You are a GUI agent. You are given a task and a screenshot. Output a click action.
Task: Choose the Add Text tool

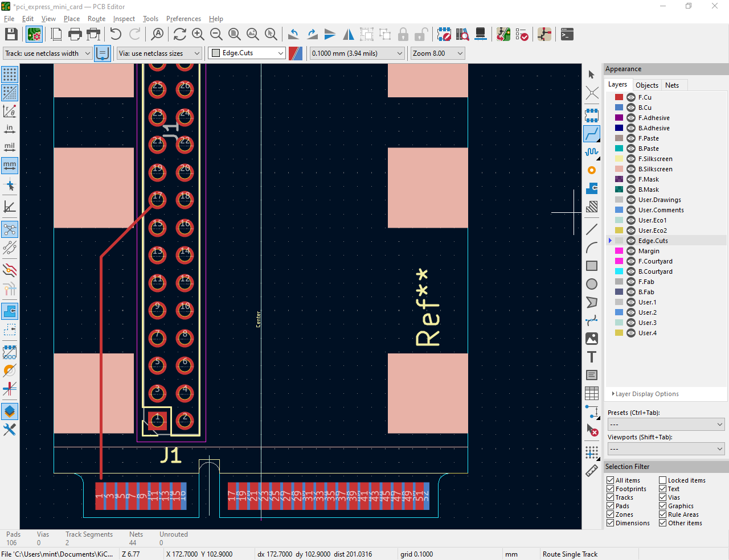[x=592, y=357]
